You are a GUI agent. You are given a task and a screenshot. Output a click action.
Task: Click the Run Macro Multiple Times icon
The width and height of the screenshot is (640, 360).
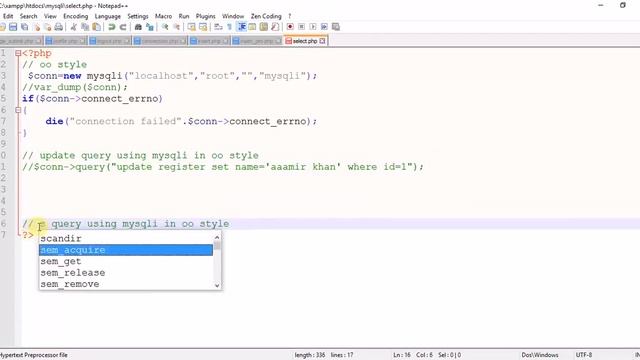click(x=324, y=27)
